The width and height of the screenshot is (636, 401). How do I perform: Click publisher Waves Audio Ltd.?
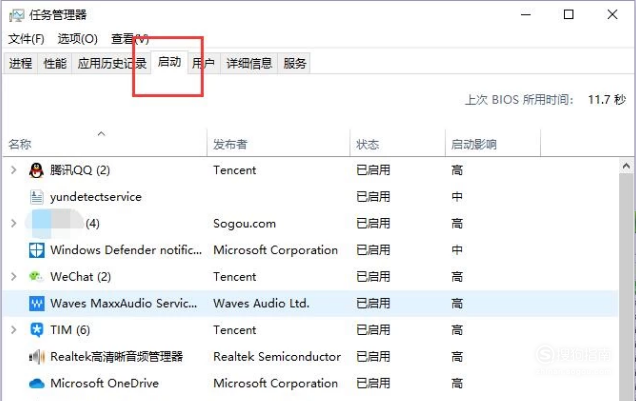[261, 303]
